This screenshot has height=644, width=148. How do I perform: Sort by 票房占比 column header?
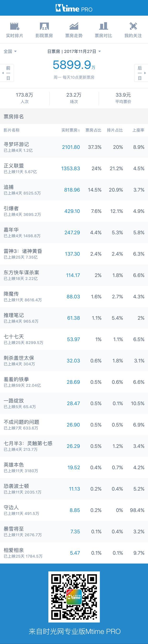(93, 130)
